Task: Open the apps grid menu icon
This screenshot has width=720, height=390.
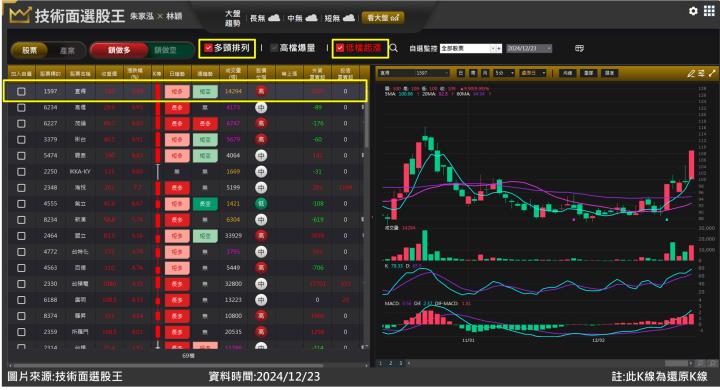Action: pyautogui.click(x=709, y=11)
